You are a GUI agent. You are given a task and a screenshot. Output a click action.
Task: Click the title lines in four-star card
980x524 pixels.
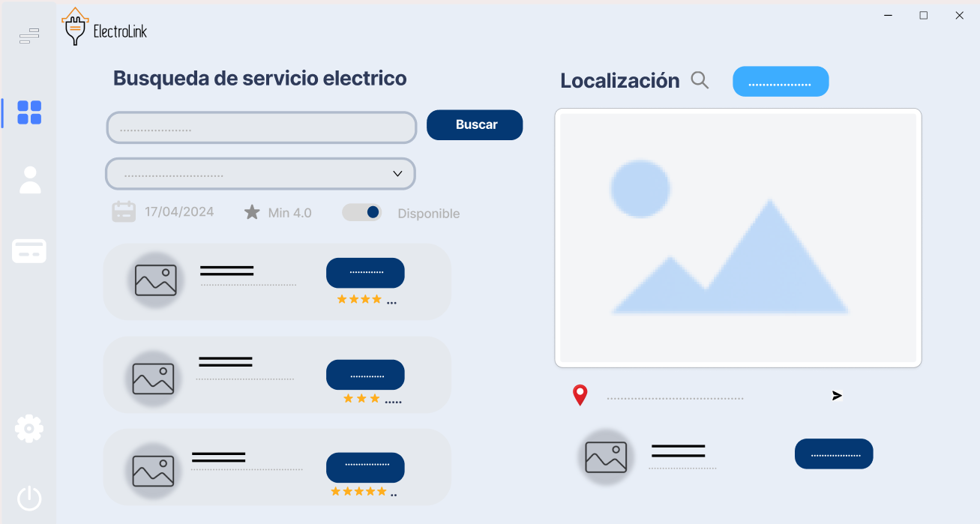tap(227, 271)
